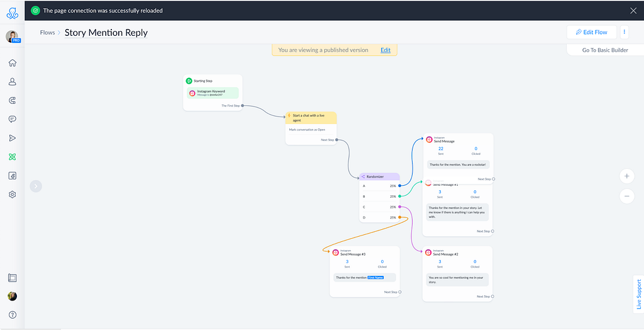Click the orange connector dot of variation D
Image resolution: width=644 pixels, height=330 pixels.
tap(399, 218)
